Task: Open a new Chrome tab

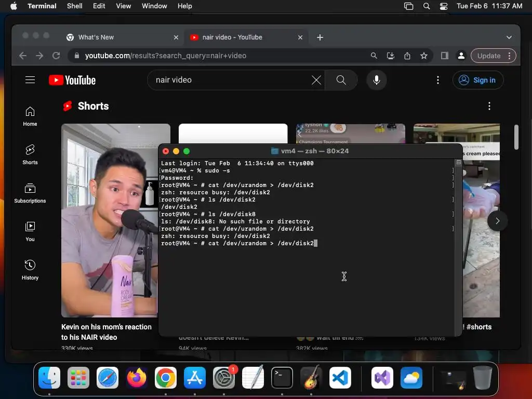Action: tap(320, 37)
